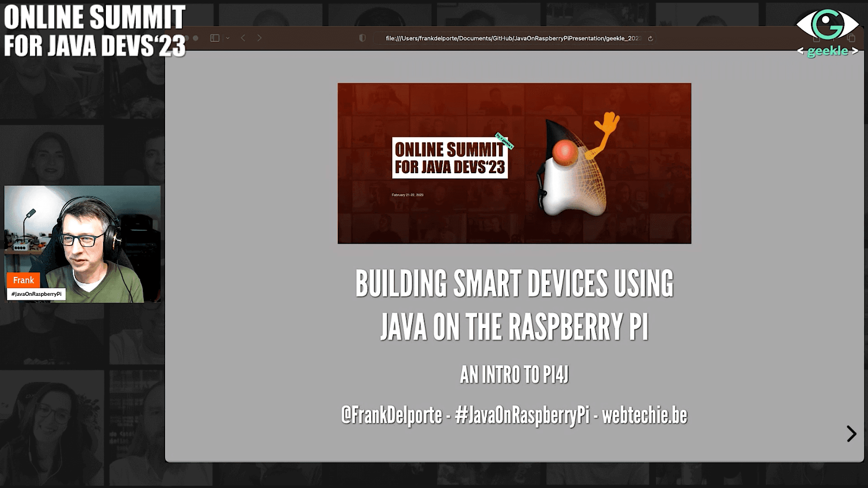The height and width of the screenshot is (488, 868).
Task: Click the Java summit banner image on slide
Action: click(514, 163)
